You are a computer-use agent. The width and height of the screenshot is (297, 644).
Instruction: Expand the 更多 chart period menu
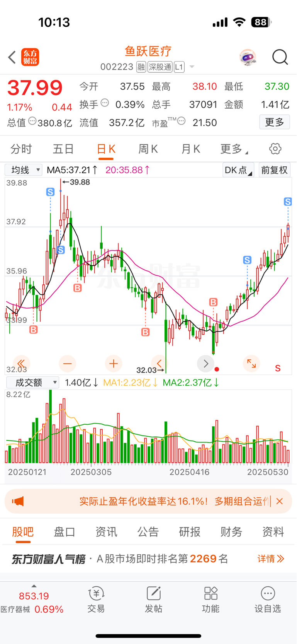(234, 149)
